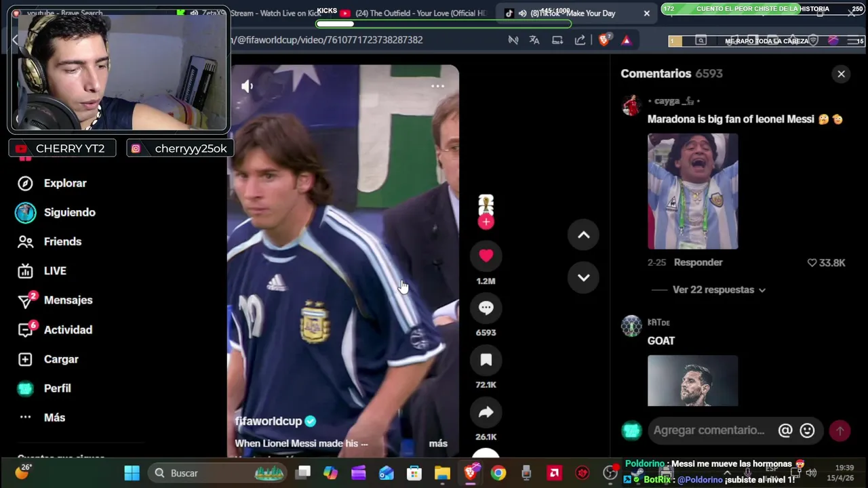Click the share arrow above 26.1K

[486, 412]
